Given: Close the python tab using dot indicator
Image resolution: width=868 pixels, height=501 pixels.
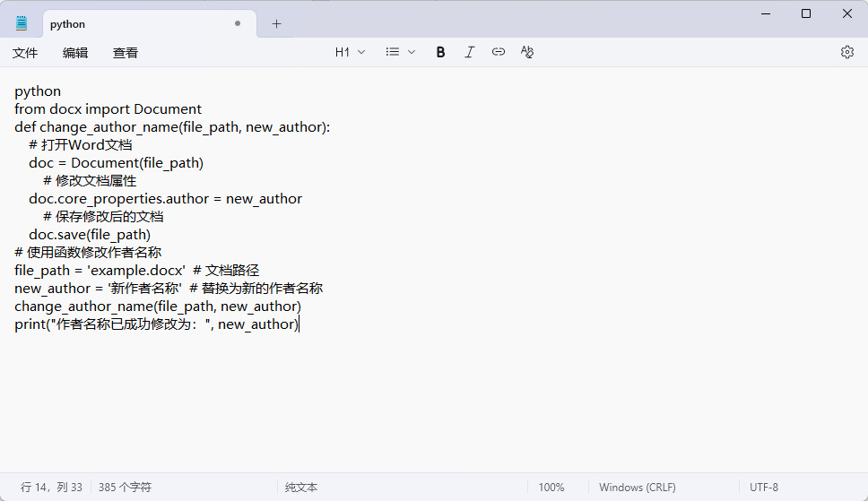Looking at the screenshot, I should click(x=238, y=24).
